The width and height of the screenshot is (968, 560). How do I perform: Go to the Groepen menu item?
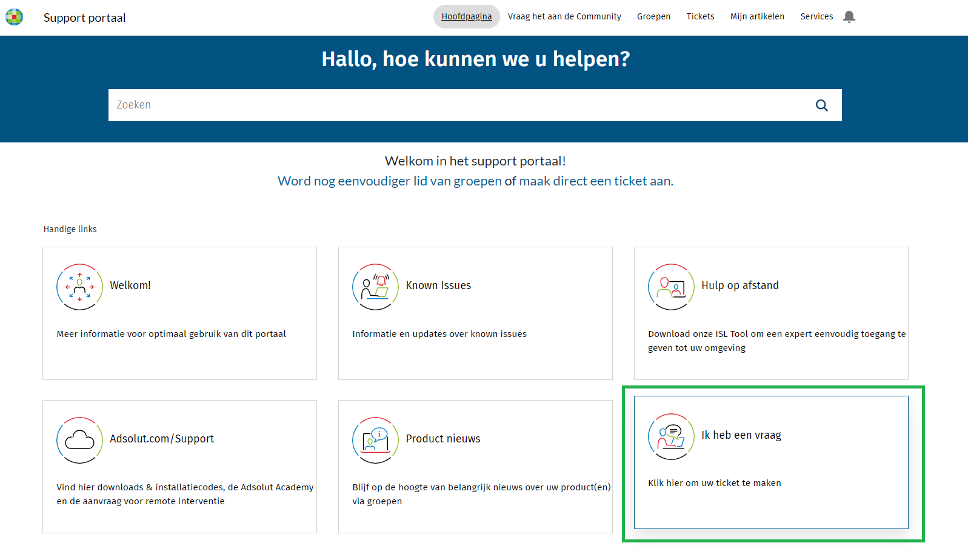pyautogui.click(x=653, y=17)
